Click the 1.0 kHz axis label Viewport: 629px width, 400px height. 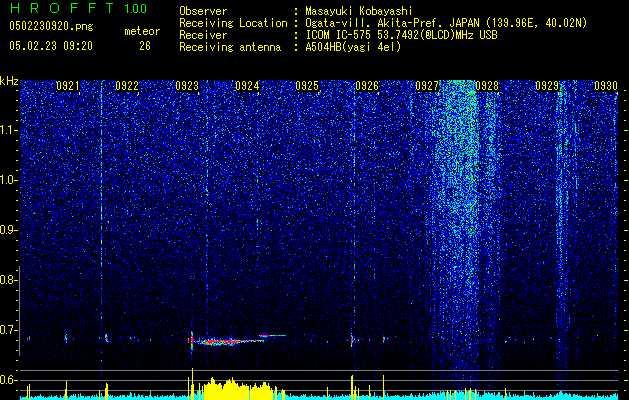[x=8, y=180]
